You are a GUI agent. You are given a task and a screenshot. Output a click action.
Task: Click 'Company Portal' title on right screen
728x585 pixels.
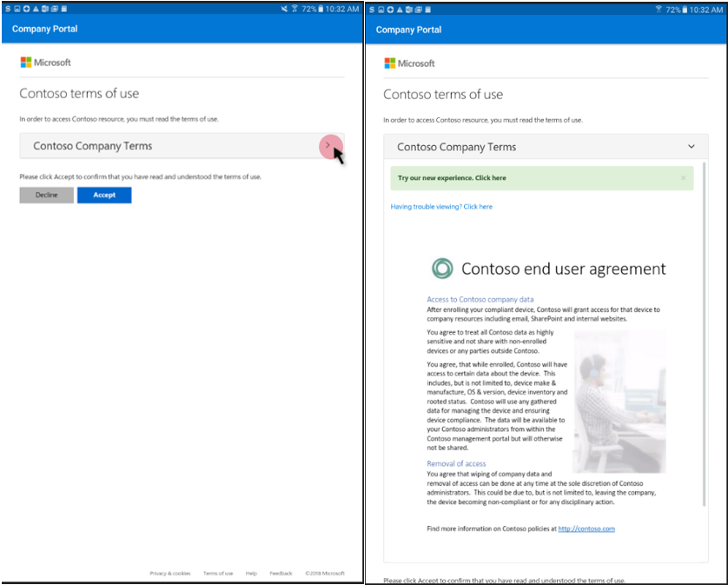click(x=408, y=30)
